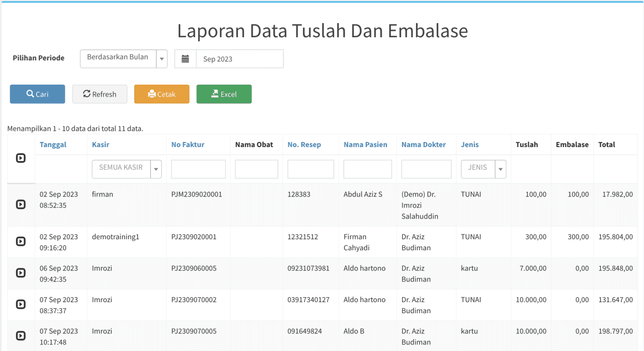Image resolution: width=644 pixels, height=351 pixels.
Task: Click the Total column header
Action: pyautogui.click(x=607, y=145)
